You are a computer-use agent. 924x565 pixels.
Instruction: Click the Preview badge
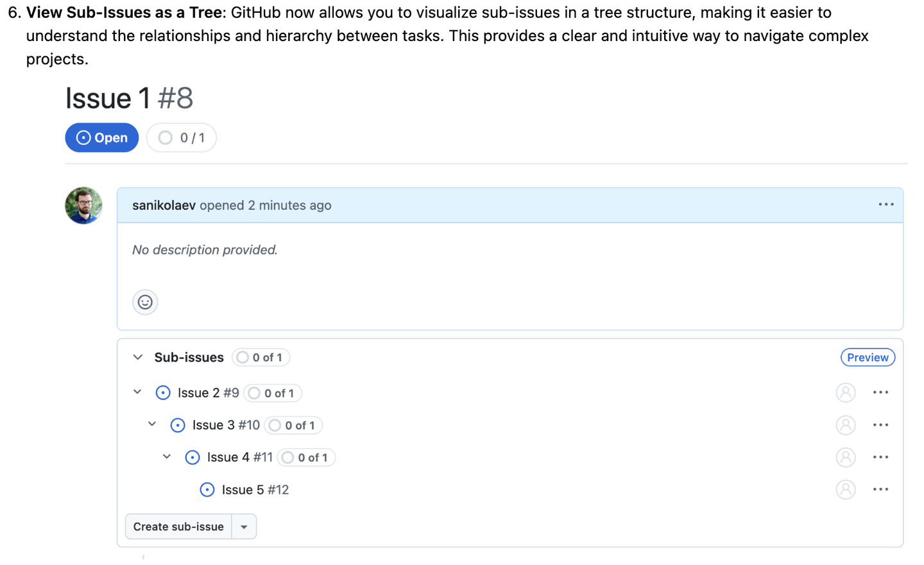click(868, 358)
